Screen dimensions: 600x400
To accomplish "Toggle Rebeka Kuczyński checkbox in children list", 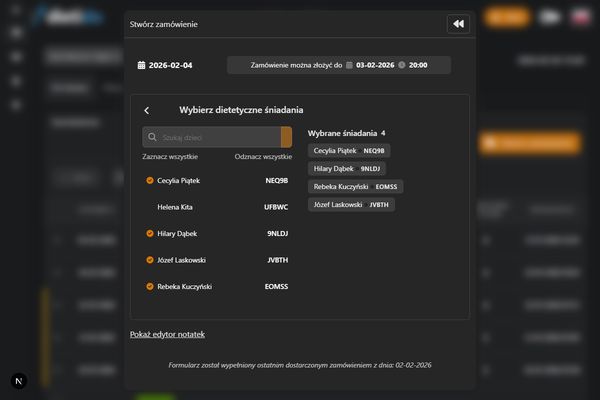I will tap(150, 287).
